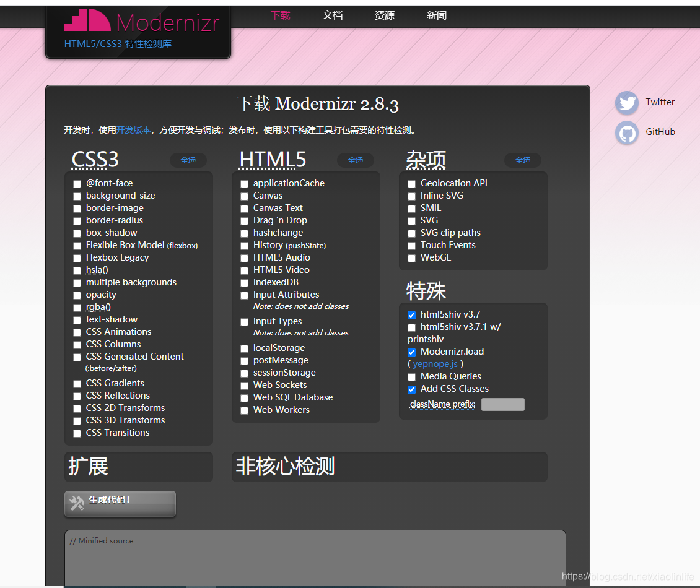Enable Input Attributes checkbox
The width and height of the screenshot is (700, 588).
(x=244, y=295)
